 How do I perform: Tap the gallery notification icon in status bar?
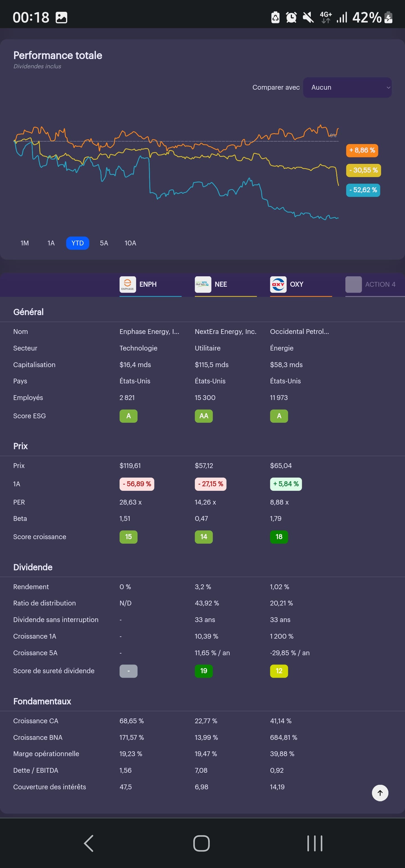tap(61, 17)
